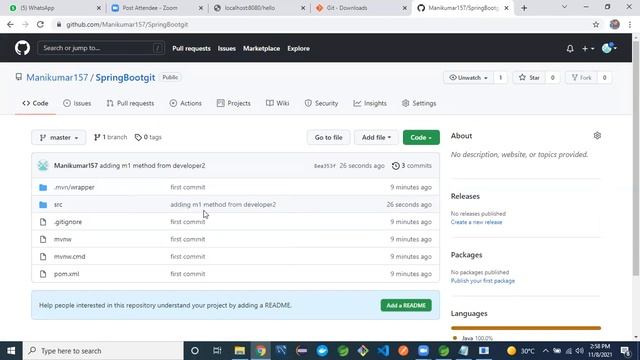Open the .gitignore file name
This screenshot has width=640, height=360.
(x=68, y=222)
